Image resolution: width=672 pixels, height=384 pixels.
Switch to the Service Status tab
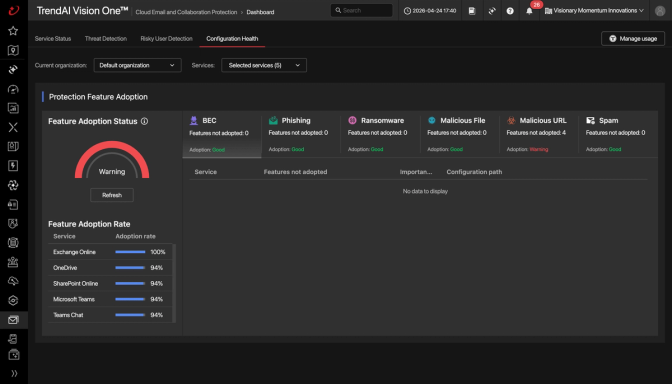(x=53, y=39)
